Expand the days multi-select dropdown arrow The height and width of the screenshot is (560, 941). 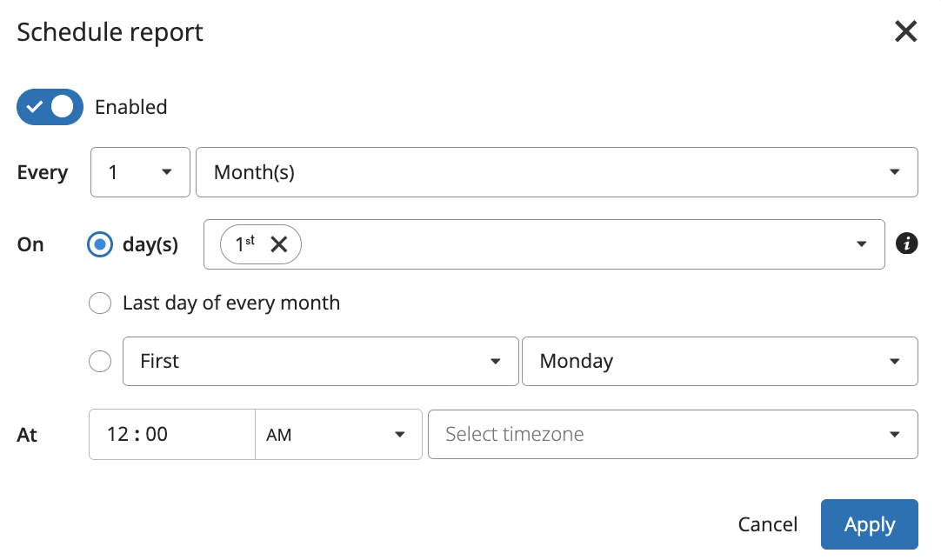point(862,244)
